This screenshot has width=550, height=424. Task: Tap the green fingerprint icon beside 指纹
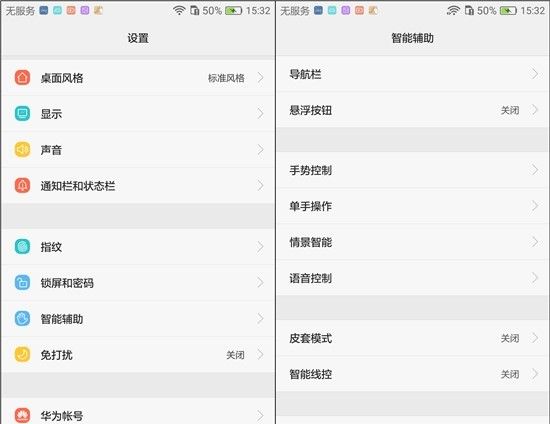click(22, 247)
